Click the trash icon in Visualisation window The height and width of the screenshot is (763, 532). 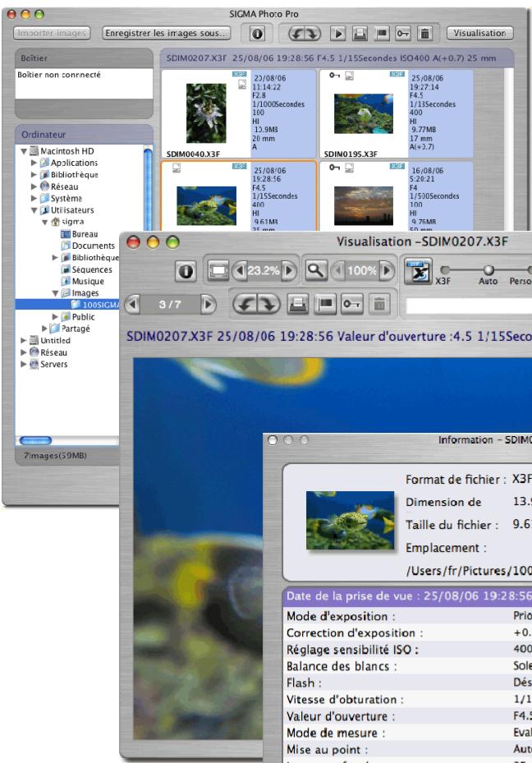379,305
